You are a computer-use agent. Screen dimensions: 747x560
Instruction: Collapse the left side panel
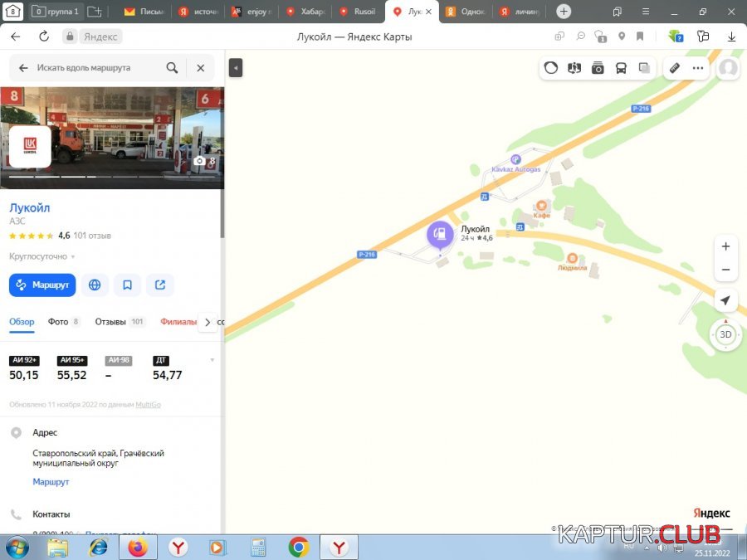[x=236, y=68]
